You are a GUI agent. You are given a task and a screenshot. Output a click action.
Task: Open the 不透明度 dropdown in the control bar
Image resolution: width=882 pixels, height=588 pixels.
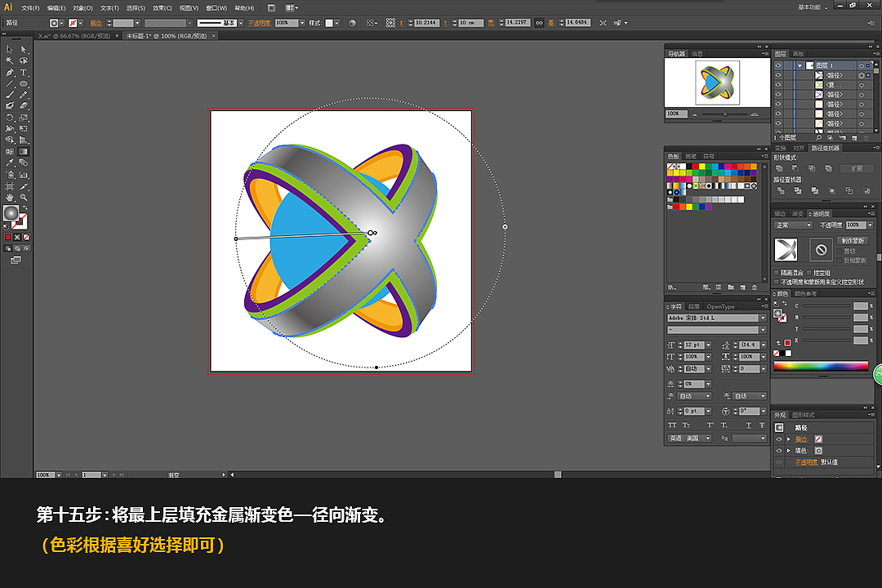coord(302,23)
